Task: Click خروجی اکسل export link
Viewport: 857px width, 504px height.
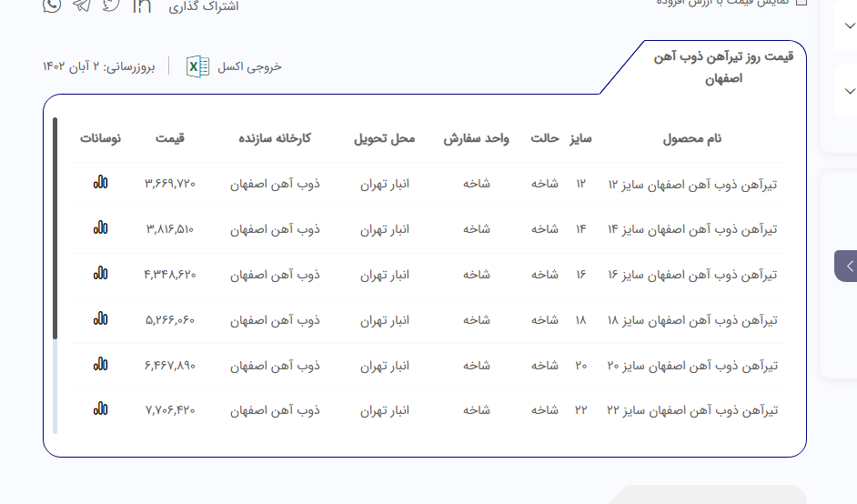Action: [x=249, y=66]
